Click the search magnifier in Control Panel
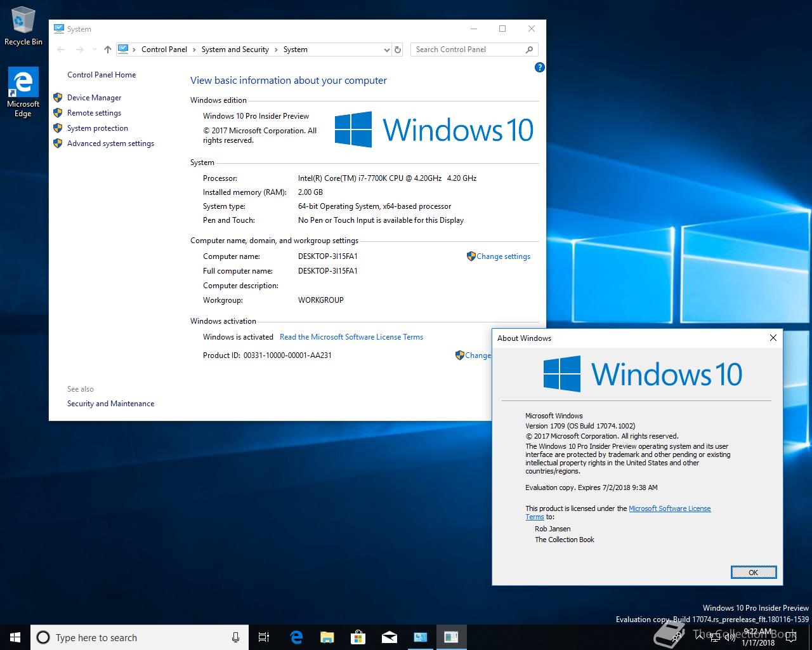Screen dimensions: 812x650 530,50
